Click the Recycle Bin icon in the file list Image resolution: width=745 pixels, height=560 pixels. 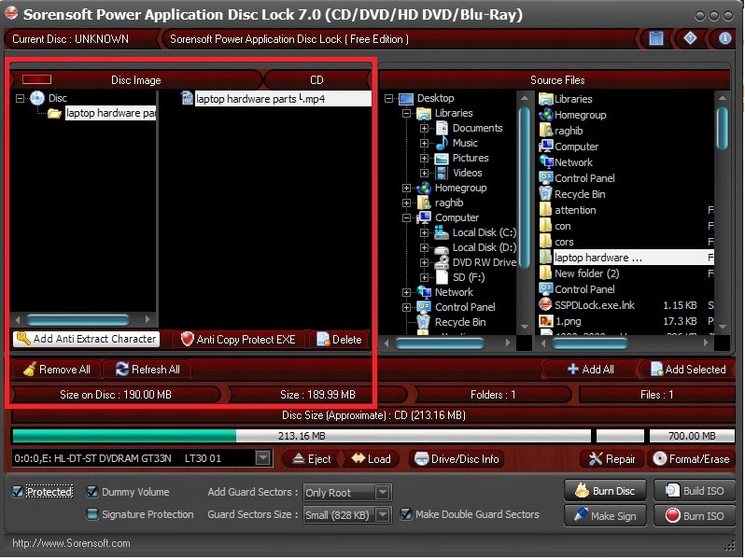[545, 194]
